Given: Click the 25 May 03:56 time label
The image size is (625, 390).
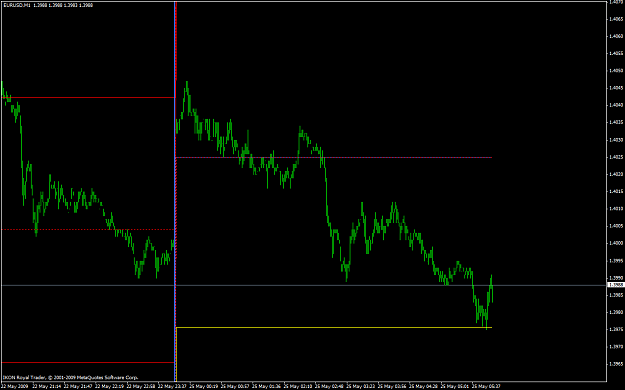Looking at the screenshot, I should pyautogui.click(x=392, y=386).
